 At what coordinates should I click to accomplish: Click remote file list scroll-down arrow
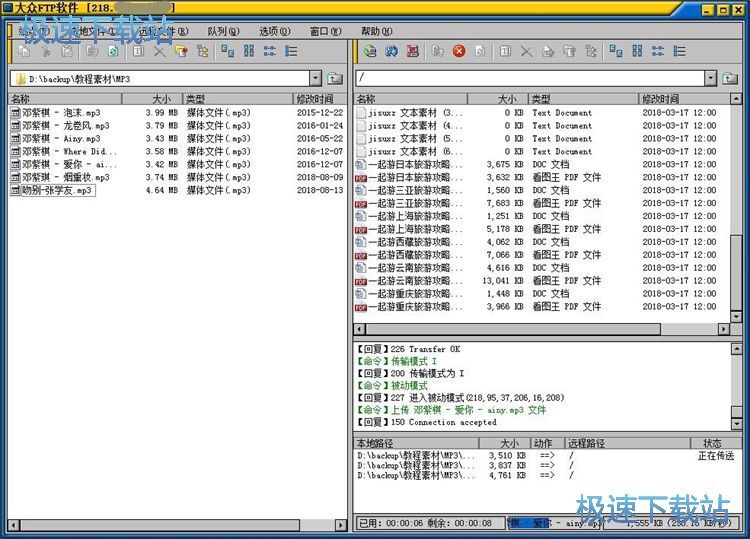coord(736,317)
